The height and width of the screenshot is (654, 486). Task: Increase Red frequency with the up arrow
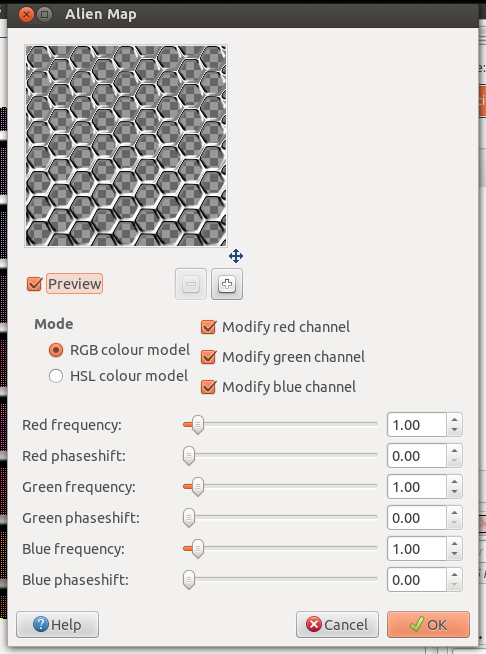tap(455, 420)
